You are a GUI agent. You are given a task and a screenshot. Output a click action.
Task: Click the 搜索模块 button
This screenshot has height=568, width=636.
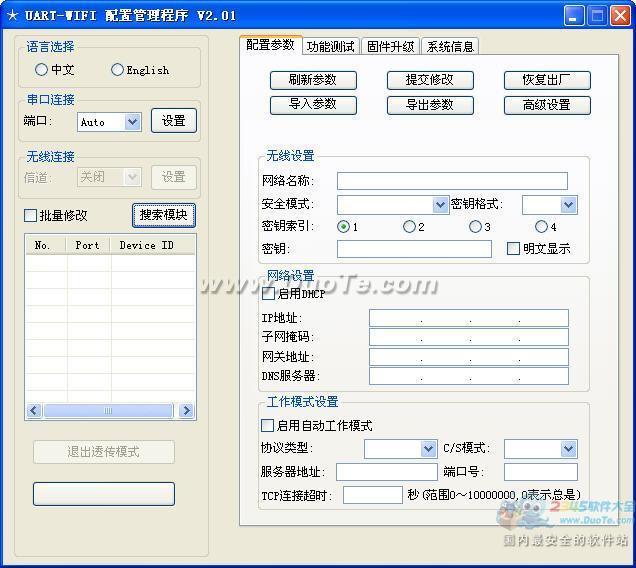(x=163, y=215)
